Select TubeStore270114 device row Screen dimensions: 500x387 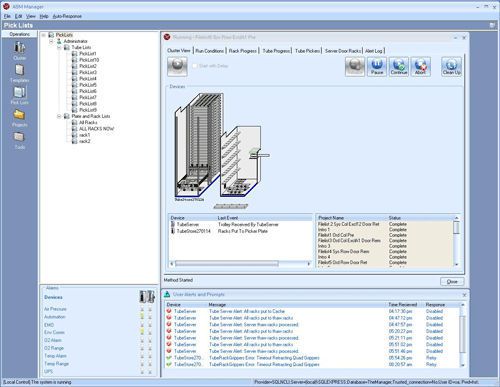point(241,231)
